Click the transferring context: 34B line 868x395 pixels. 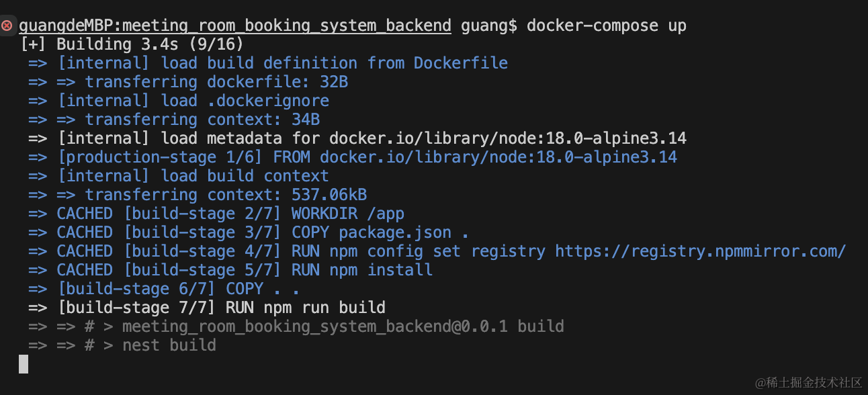174,120
